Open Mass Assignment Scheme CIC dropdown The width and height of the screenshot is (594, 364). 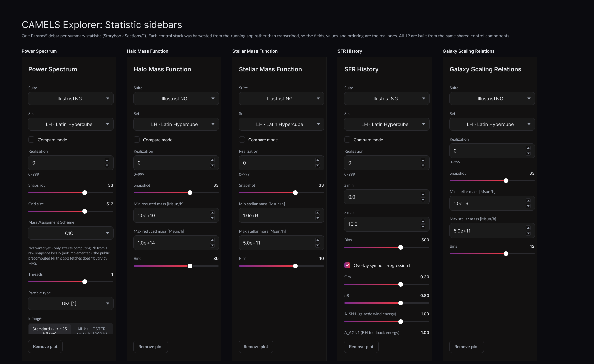(71, 233)
